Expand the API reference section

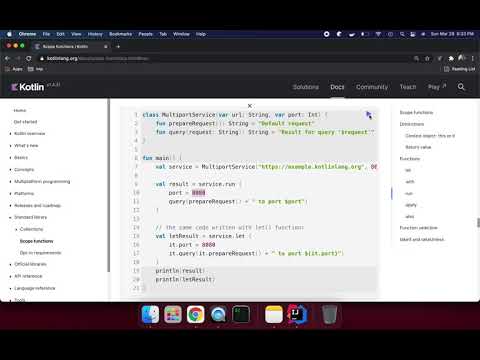click(x=10, y=276)
